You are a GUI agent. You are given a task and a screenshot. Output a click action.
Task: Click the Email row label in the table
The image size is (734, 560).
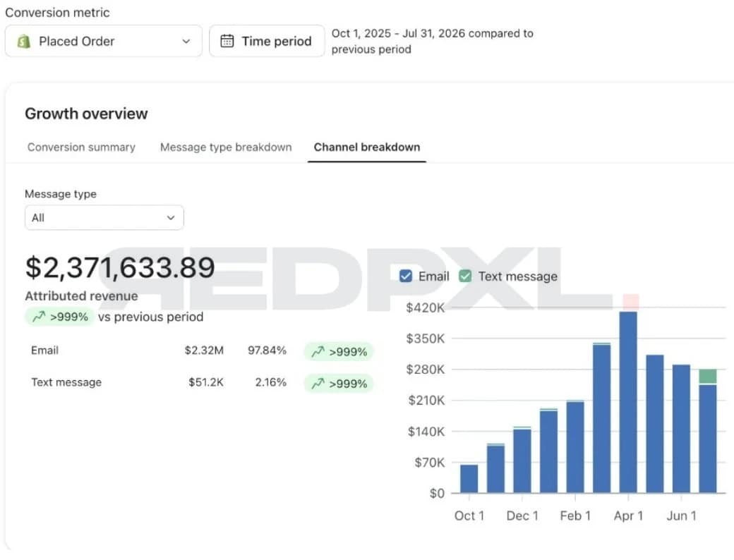(x=45, y=351)
